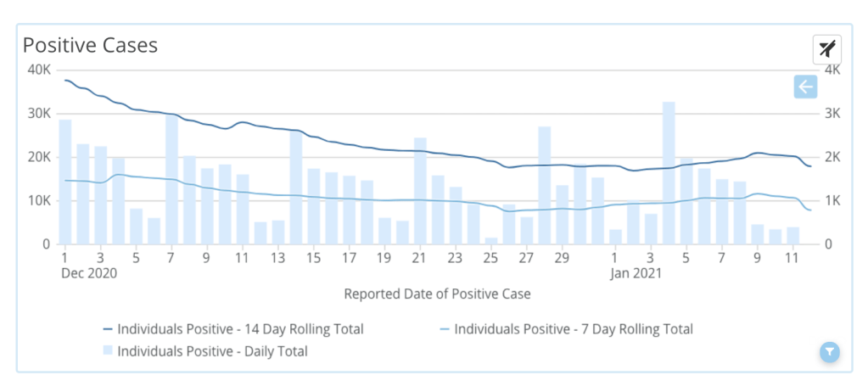Open the round filter icon at bottom right
This screenshot has width=868, height=392.
[829, 351]
